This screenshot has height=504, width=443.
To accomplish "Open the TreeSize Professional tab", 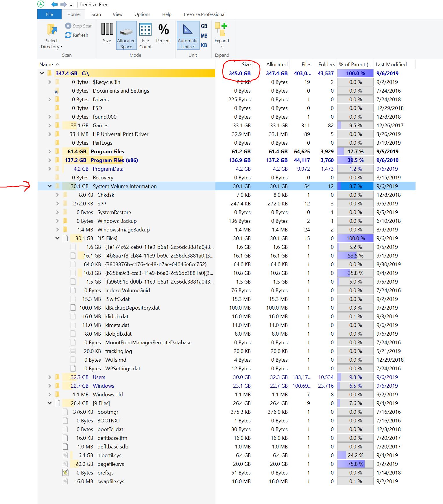I will 204,14.
